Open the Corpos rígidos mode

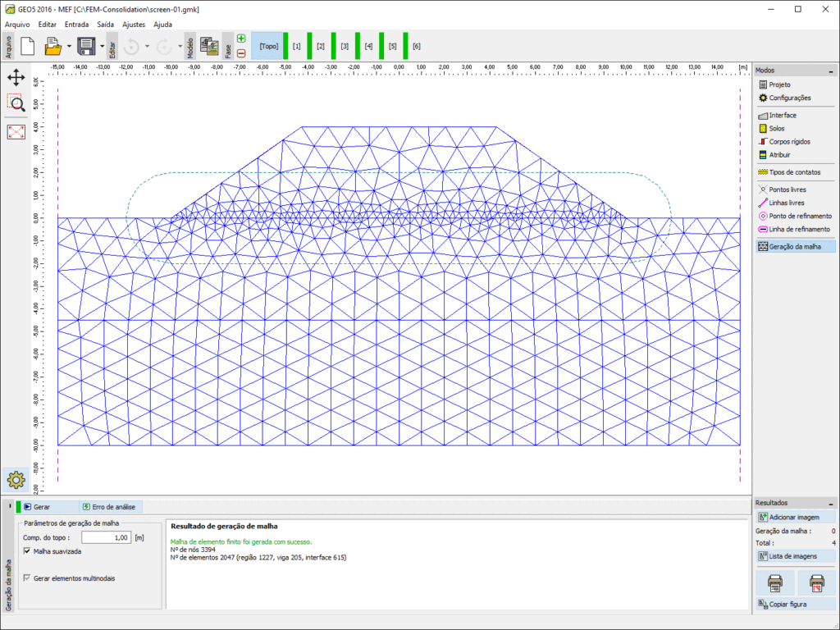click(x=796, y=141)
